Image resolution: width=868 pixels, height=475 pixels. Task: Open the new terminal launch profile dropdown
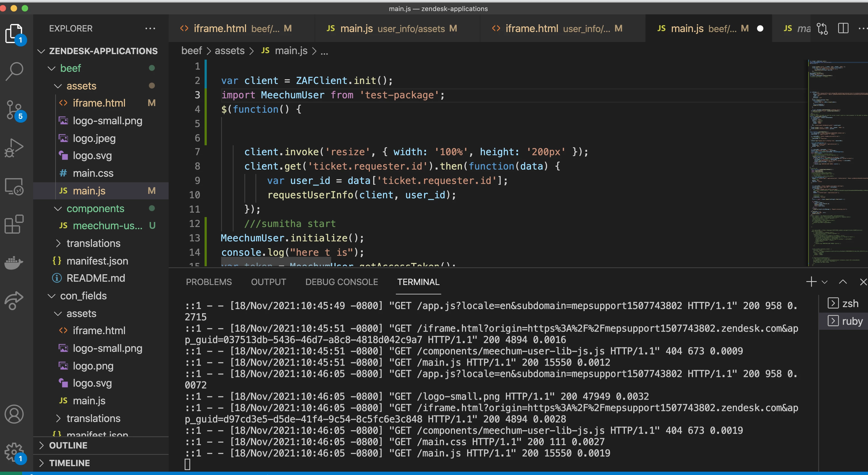(x=825, y=282)
